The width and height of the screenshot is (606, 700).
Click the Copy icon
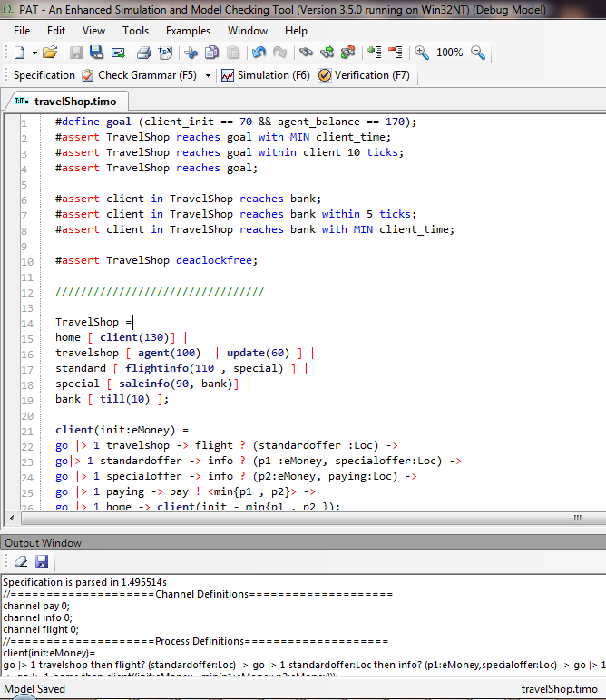(x=211, y=53)
